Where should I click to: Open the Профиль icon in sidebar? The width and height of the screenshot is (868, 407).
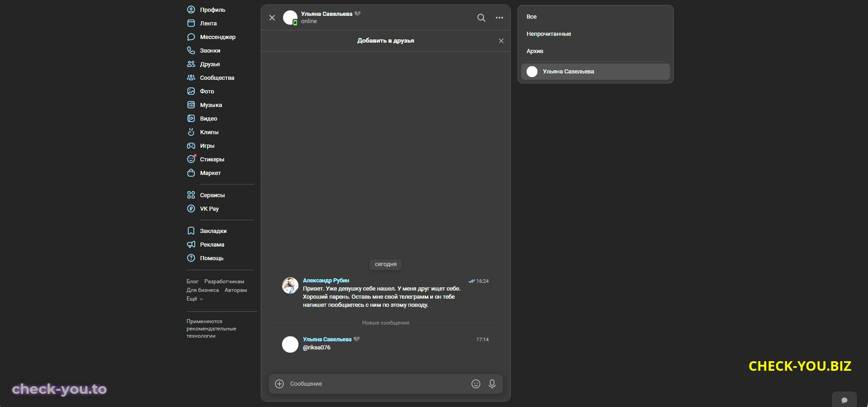point(191,10)
